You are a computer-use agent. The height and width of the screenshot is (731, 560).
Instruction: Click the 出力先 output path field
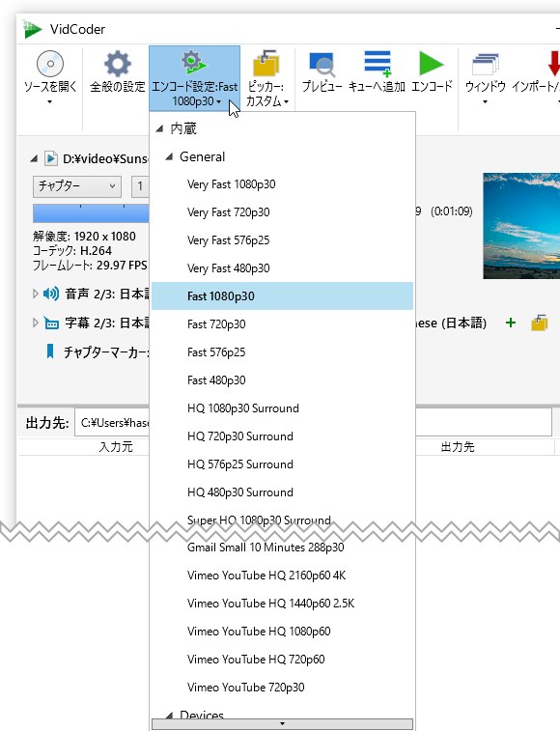(314, 423)
